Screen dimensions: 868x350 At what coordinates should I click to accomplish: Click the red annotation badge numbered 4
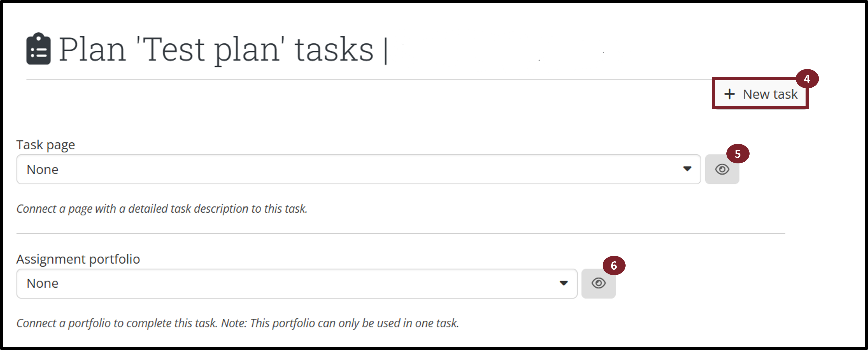[807, 79]
